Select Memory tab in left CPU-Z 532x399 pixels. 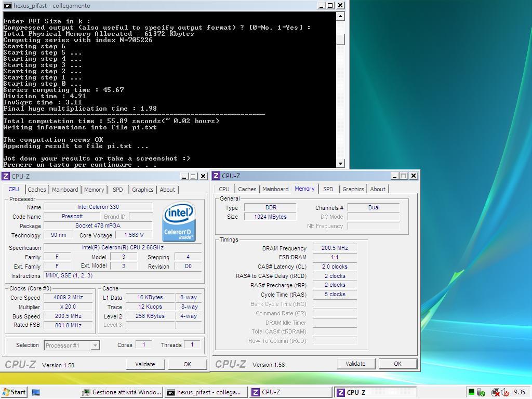[x=94, y=190]
